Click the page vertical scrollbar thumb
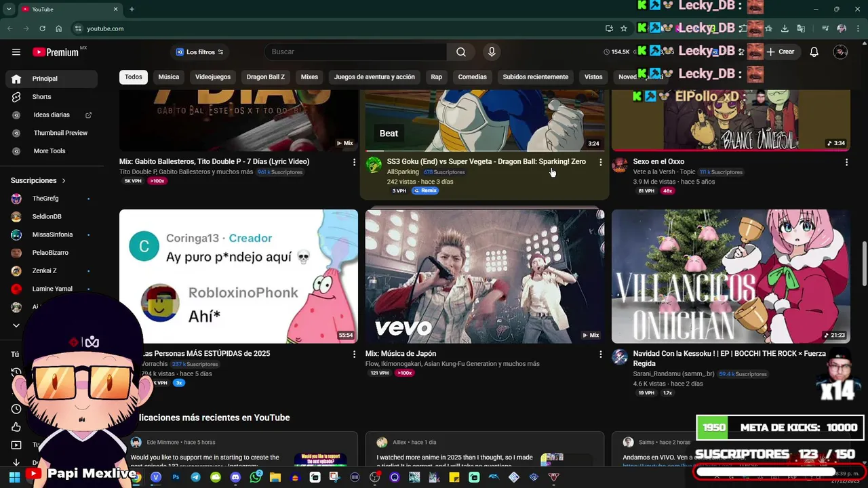 pyautogui.click(x=864, y=264)
